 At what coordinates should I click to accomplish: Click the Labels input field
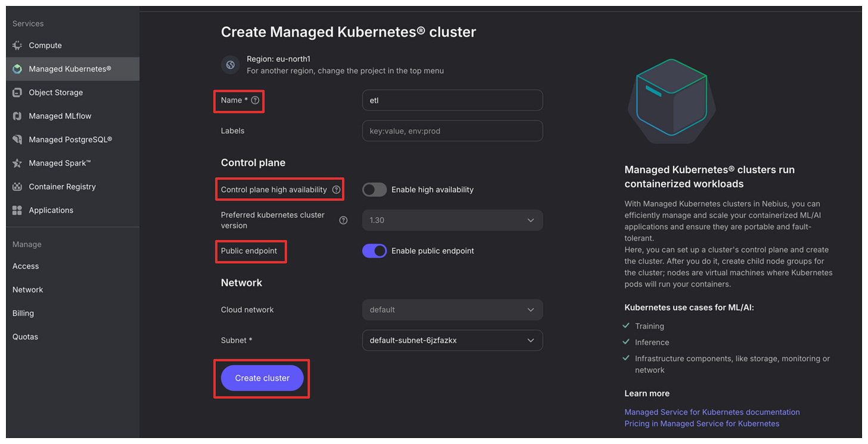pos(452,131)
